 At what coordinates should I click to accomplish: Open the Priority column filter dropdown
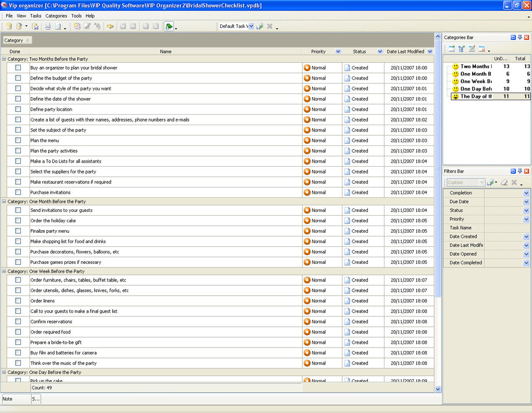pos(338,51)
